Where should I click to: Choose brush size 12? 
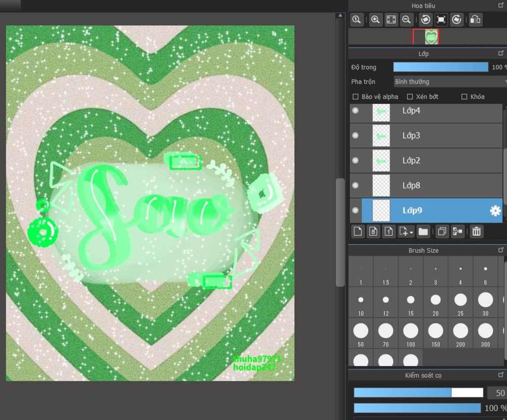click(x=386, y=303)
